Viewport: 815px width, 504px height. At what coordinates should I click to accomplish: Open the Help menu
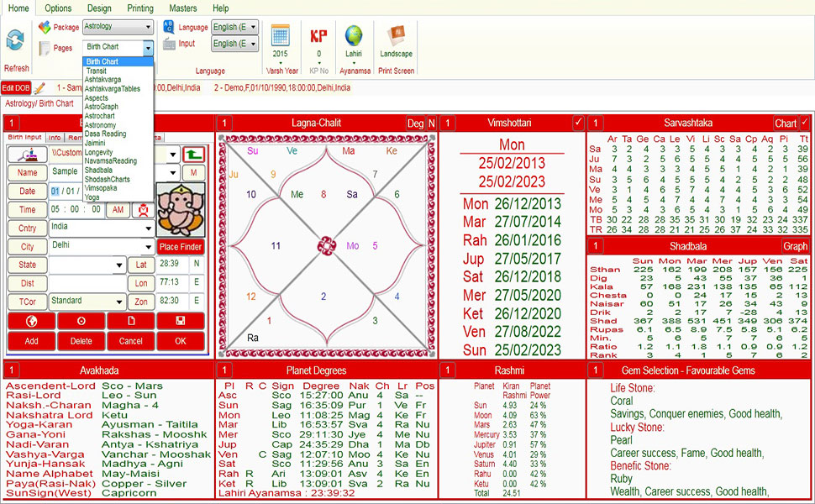tap(220, 8)
